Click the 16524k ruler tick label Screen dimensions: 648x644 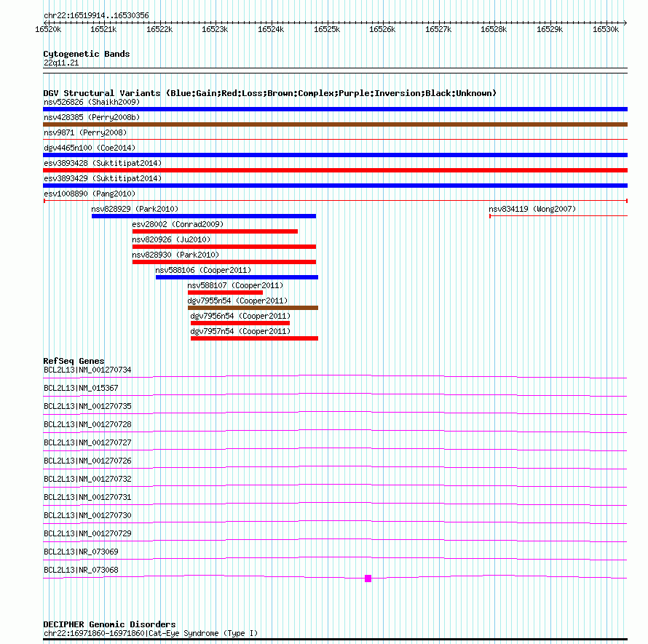pos(271,29)
